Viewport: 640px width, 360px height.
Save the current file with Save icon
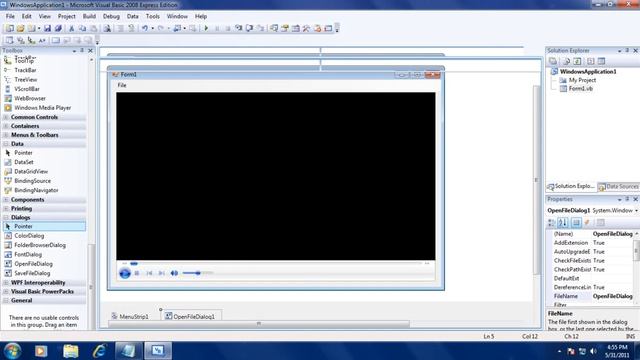click(47, 28)
